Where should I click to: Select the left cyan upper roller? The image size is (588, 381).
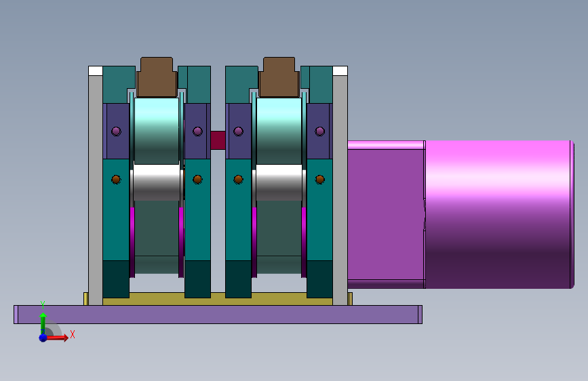157,131
